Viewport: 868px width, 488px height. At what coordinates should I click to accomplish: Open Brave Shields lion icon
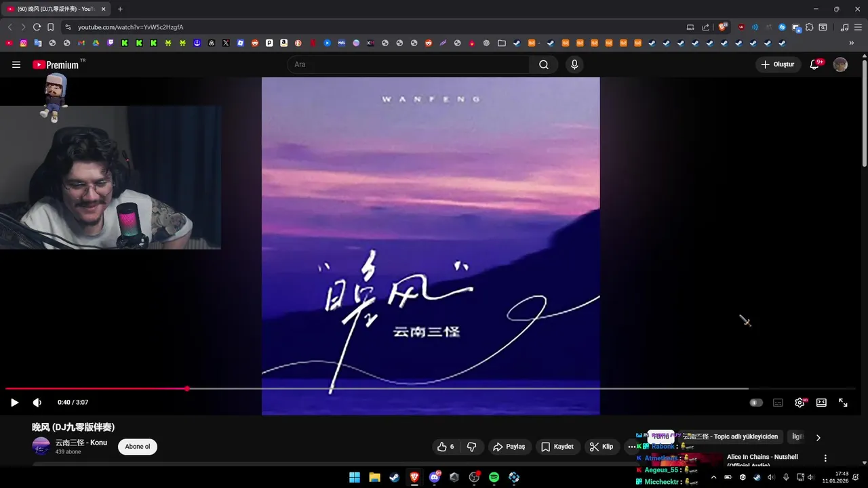tap(723, 27)
